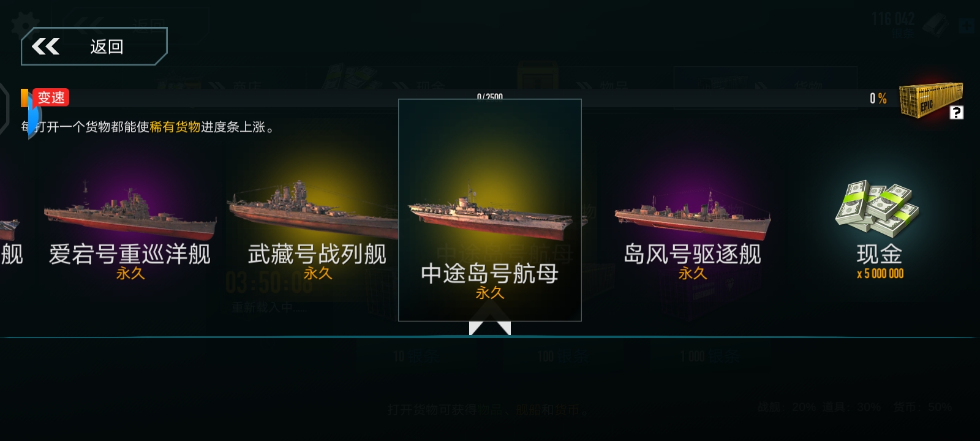Tap the red 变速 speed label
Screen dimensions: 980x441
point(51,97)
